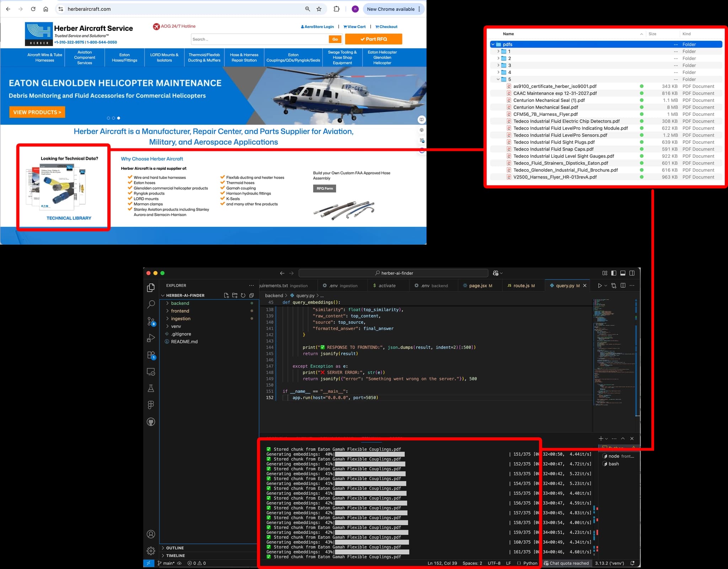This screenshot has width=728, height=569.
Task: Select first carousel dot on banner
Action: tap(108, 118)
